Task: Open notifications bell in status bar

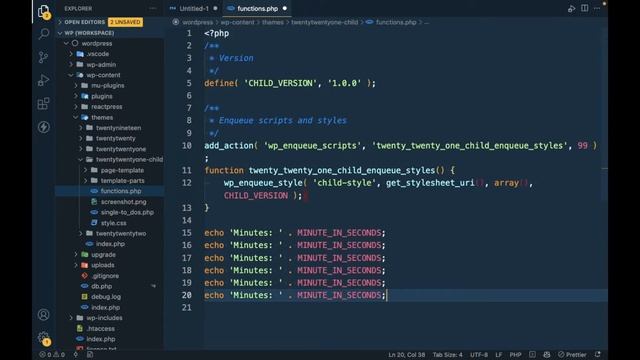Action: pyautogui.click(x=598, y=355)
